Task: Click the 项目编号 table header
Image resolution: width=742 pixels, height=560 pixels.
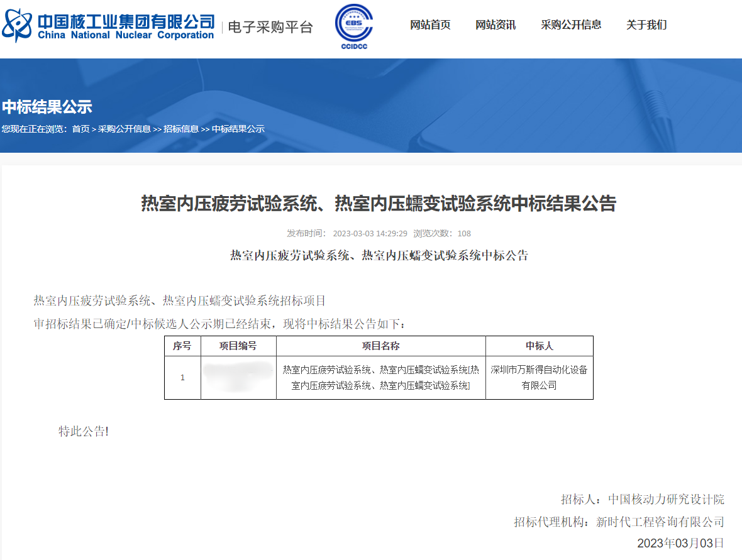Action: (238, 346)
